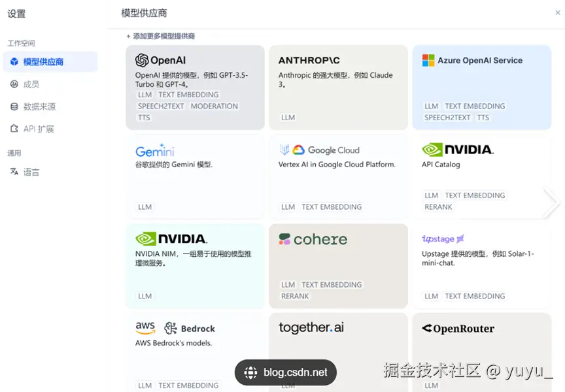Select the NVIDIA NIM provider card
The width and height of the screenshot is (565, 392).
coord(195,263)
